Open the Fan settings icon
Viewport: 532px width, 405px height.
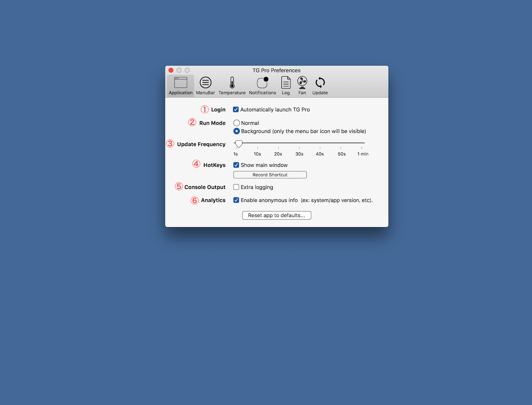coord(302,83)
